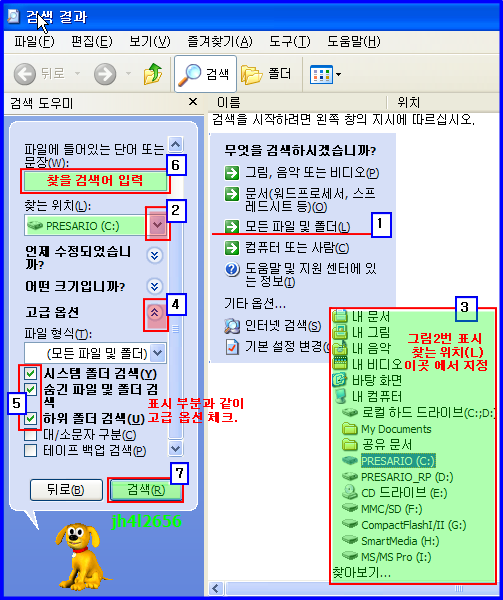Image resolution: width=503 pixels, height=600 pixels.
Task: Collapse 고급 옵션 section chevron
Action: pos(155,313)
